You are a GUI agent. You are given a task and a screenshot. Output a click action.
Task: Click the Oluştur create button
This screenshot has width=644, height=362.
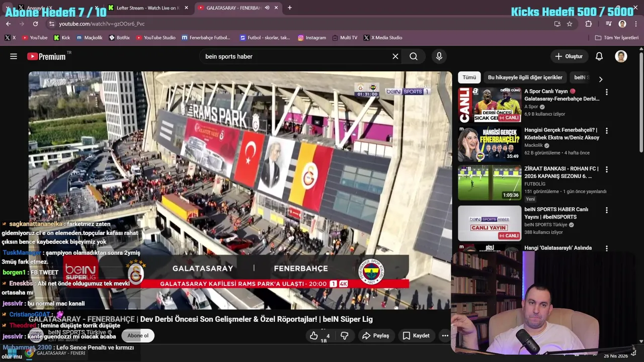pos(569,56)
